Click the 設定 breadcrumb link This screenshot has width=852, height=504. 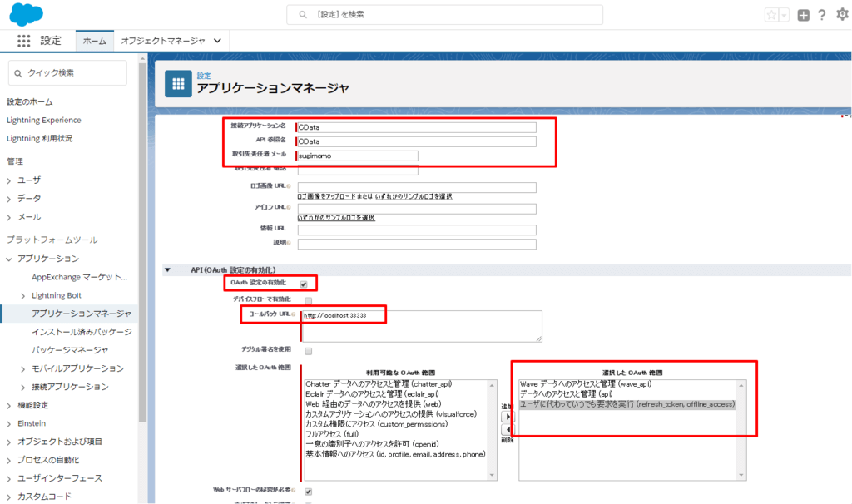coord(204,76)
